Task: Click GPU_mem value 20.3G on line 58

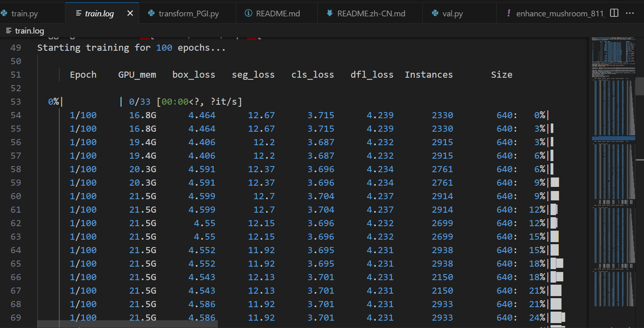Action: [142, 169]
